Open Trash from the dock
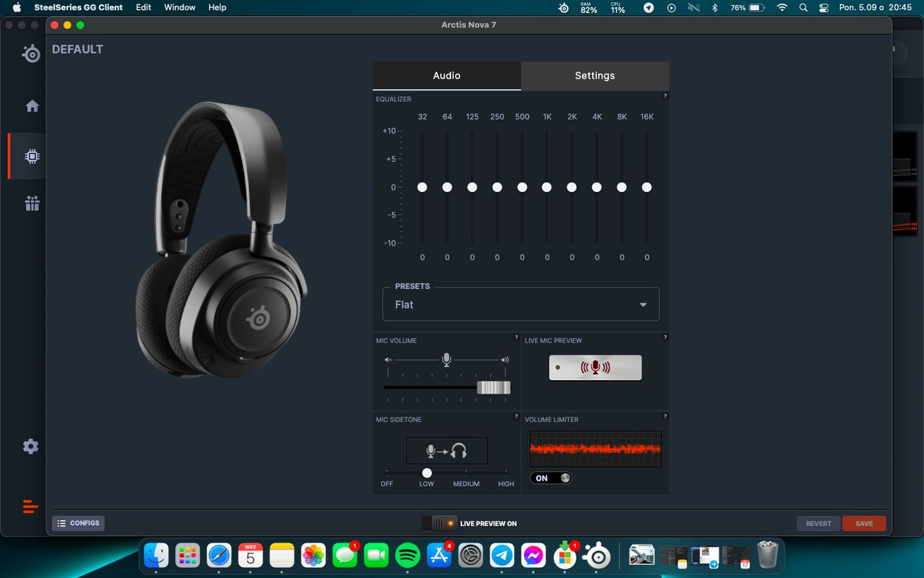Image resolution: width=924 pixels, height=578 pixels. tap(767, 556)
